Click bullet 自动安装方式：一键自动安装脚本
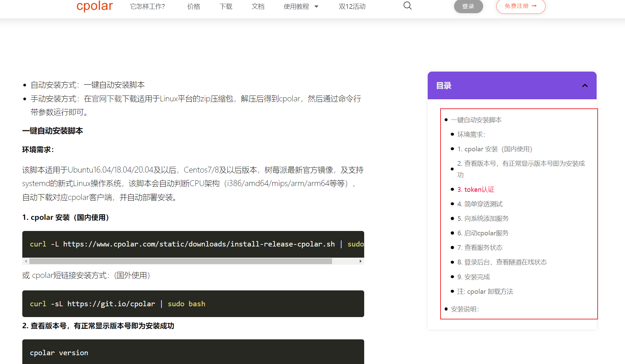The height and width of the screenshot is (364, 625). tap(88, 85)
